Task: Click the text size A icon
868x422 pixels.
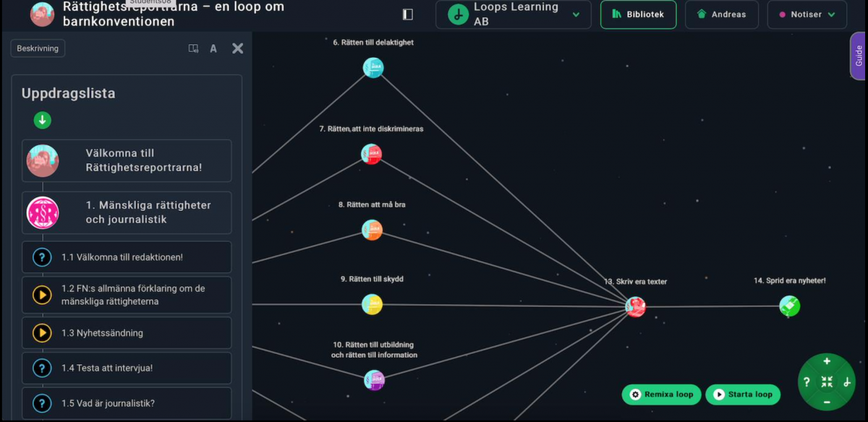Action: click(x=213, y=48)
